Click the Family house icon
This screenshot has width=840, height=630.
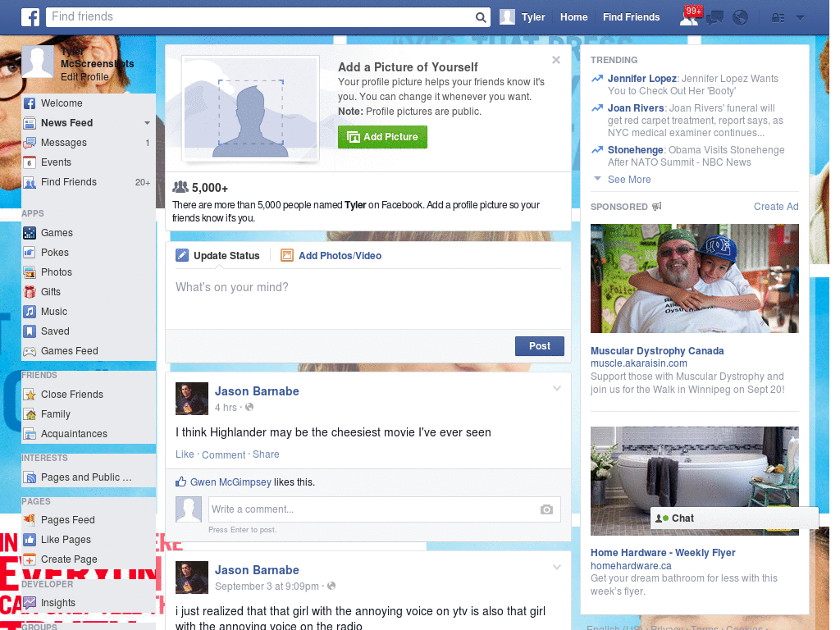30,414
